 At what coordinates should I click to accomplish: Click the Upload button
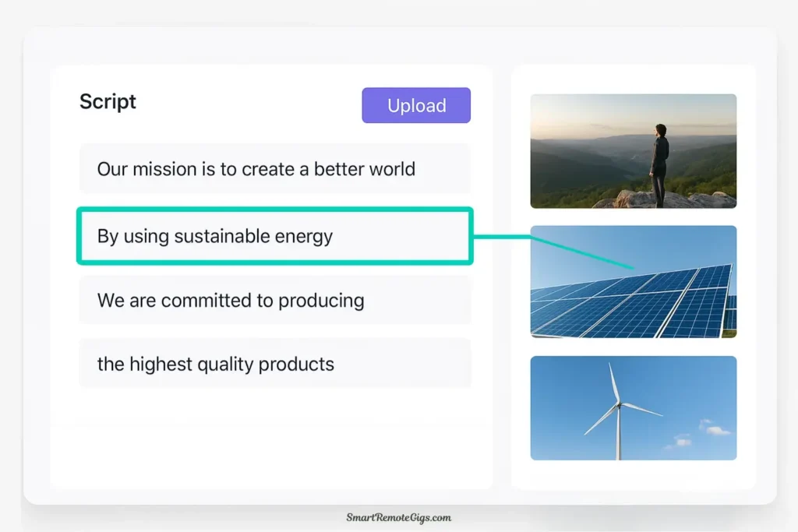pos(416,105)
